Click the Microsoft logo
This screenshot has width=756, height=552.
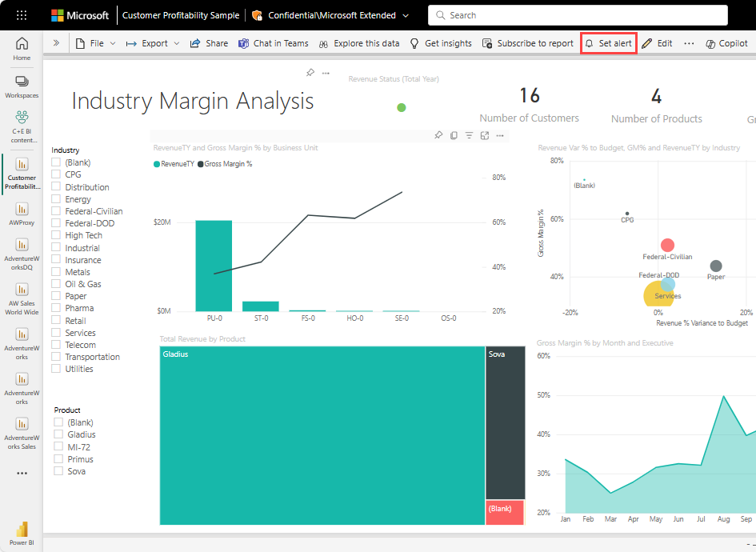point(80,15)
